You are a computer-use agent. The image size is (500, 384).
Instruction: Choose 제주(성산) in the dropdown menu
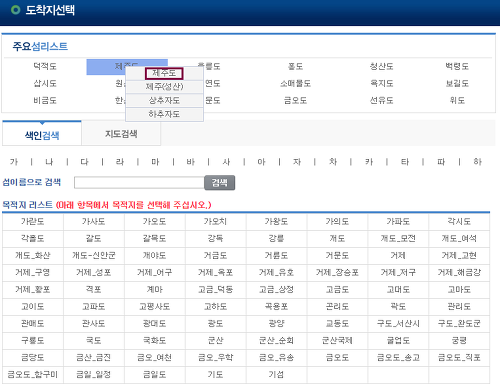point(164,87)
